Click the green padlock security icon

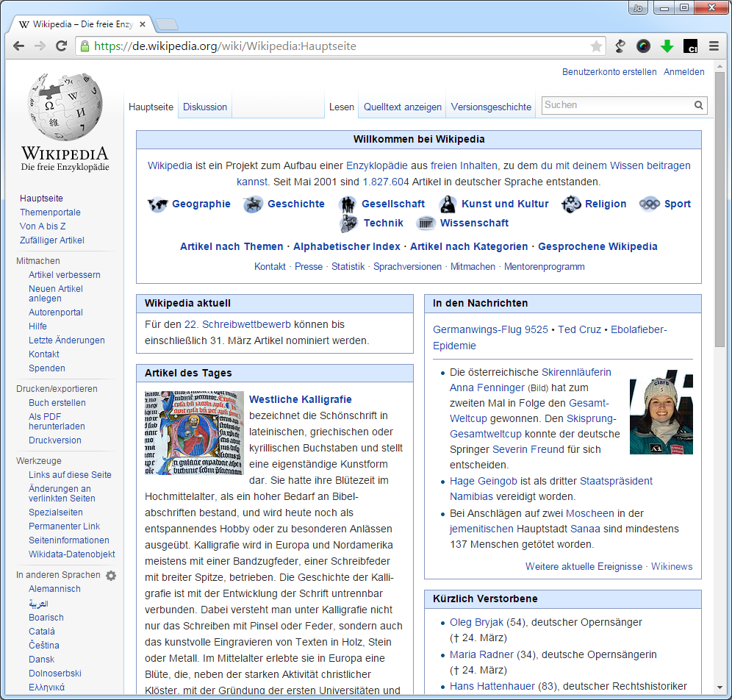click(85, 46)
